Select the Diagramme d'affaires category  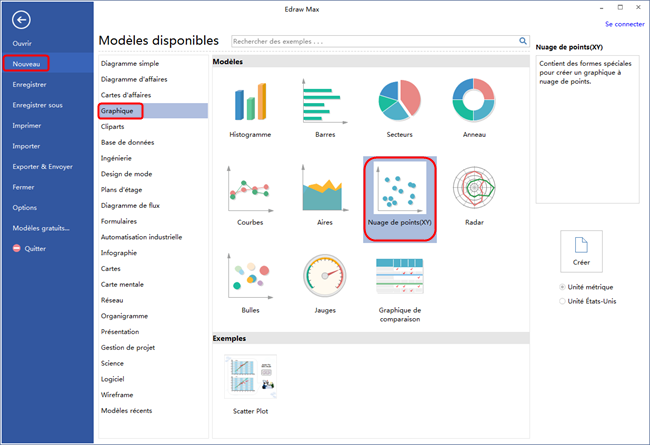tap(134, 79)
